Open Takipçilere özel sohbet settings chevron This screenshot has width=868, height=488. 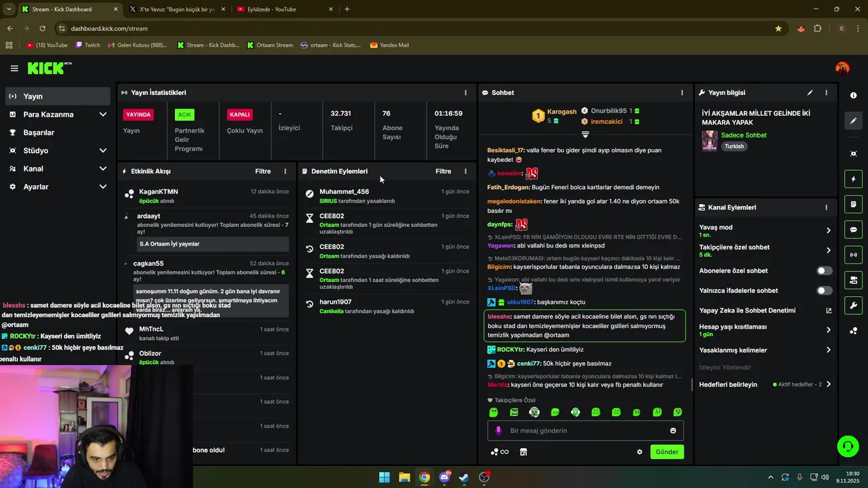click(x=828, y=250)
